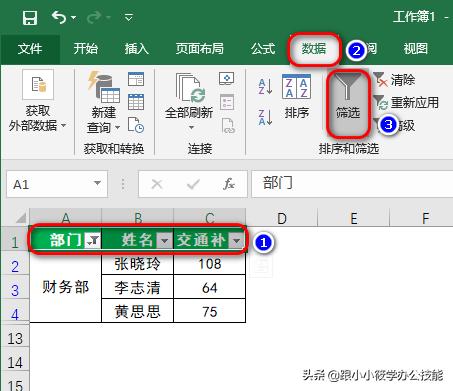Open the 交通补 column filter dropdown
453x391 pixels.
237,240
